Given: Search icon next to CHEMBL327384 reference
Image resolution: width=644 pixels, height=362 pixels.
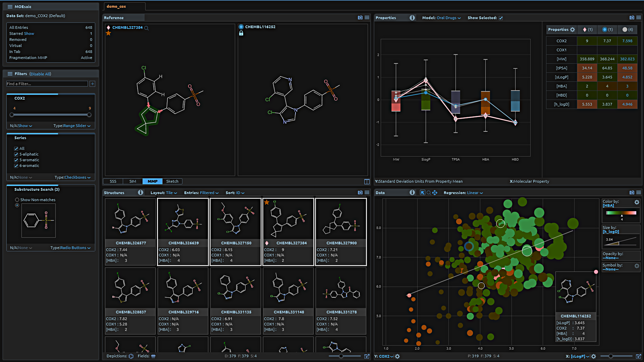Looking at the screenshot, I should pyautogui.click(x=146, y=28).
